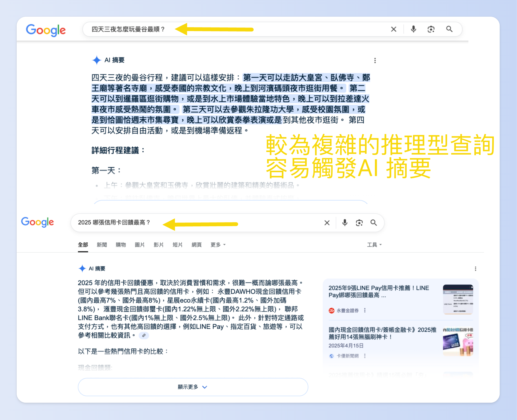
Task: Open image search (Lens) in top search bar
Action: click(431, 29)
